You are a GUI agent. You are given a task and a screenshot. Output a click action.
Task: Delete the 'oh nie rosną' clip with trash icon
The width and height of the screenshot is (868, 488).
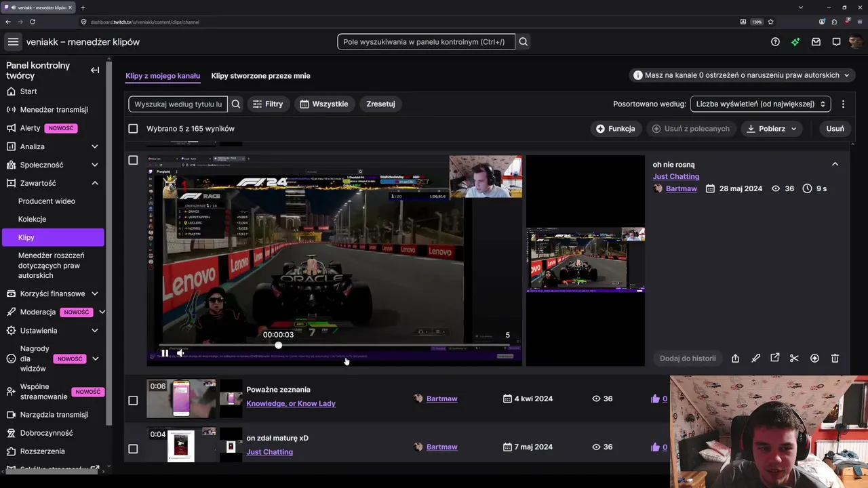835,358
